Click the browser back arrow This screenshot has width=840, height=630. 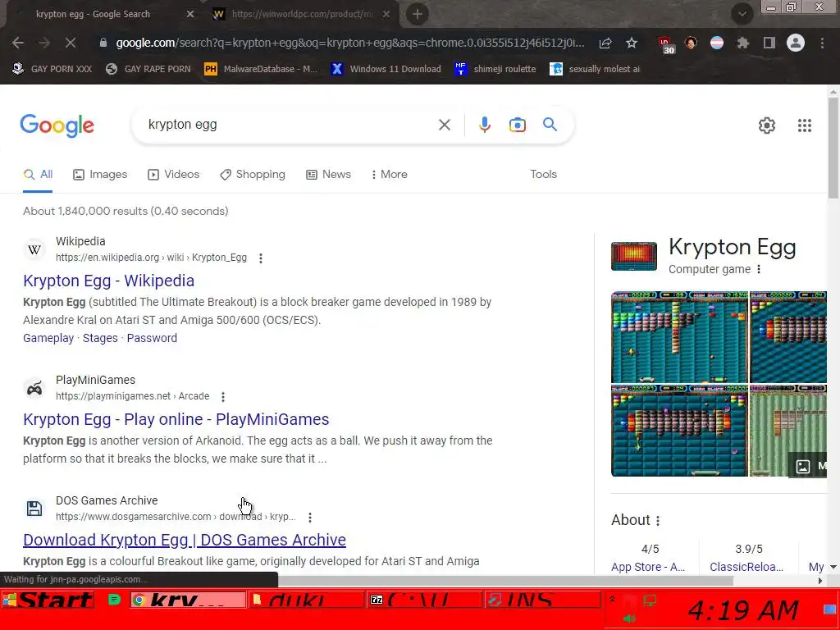[x=18, y=43]
